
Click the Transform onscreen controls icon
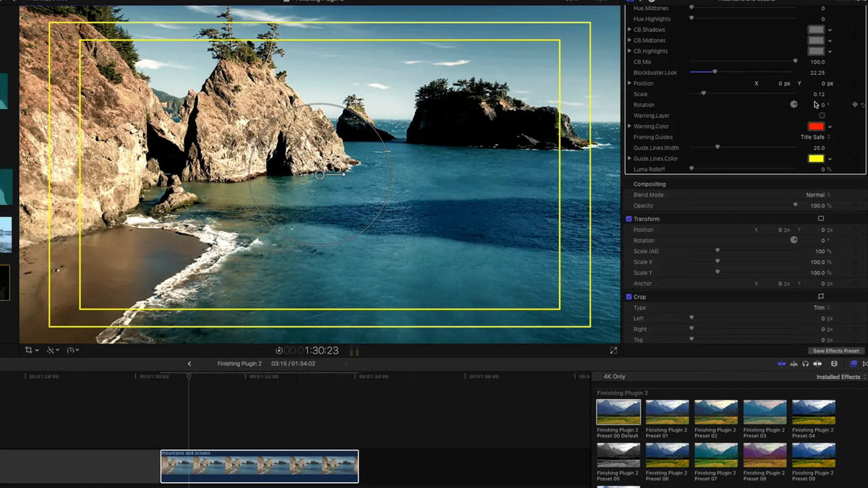pos(821,218)
